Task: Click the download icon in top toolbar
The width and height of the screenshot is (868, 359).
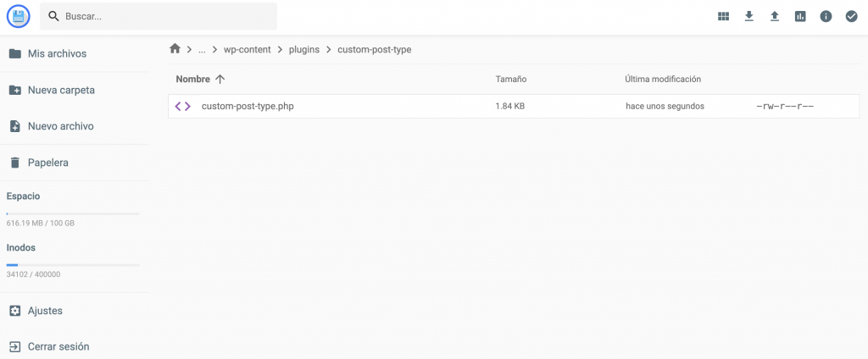Action: point(748,16)
